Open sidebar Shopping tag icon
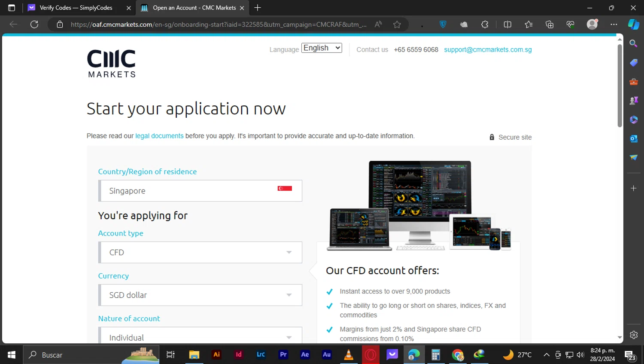The height and width of the screenshot is (364, 644). coord(633,63)
